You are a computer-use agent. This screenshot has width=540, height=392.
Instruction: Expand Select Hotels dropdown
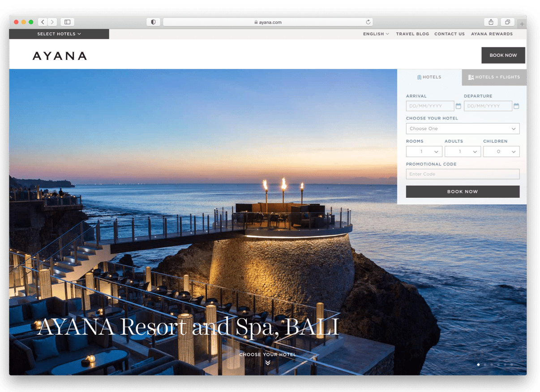click(59, 34)
